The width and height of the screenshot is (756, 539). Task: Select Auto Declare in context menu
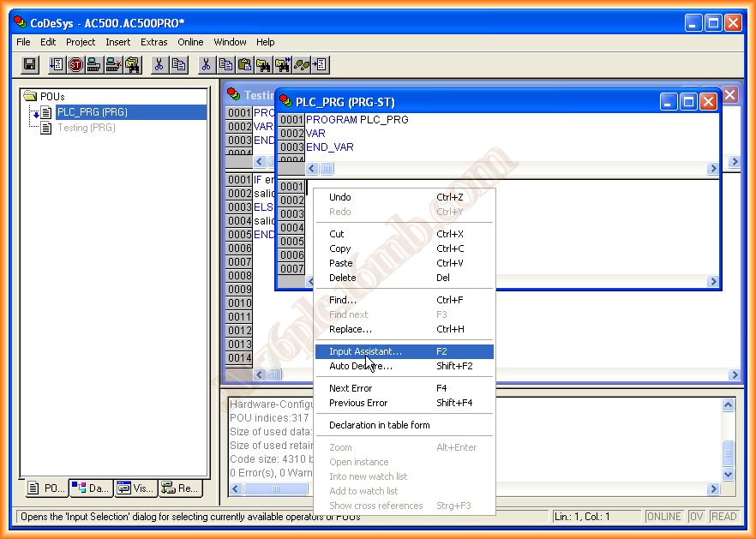click(360, 366)
